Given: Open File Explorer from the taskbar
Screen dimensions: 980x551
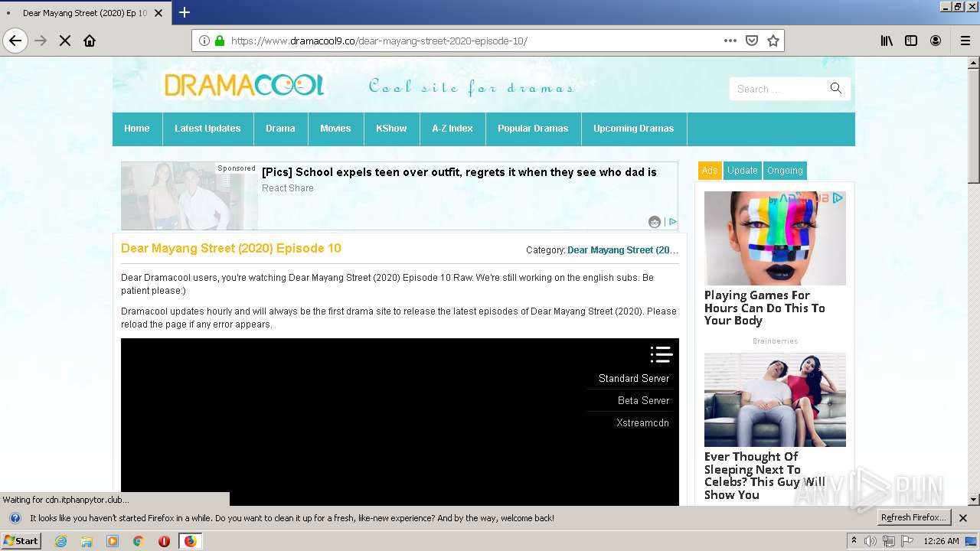Looking at the screenshot, I should pos(87,541).
